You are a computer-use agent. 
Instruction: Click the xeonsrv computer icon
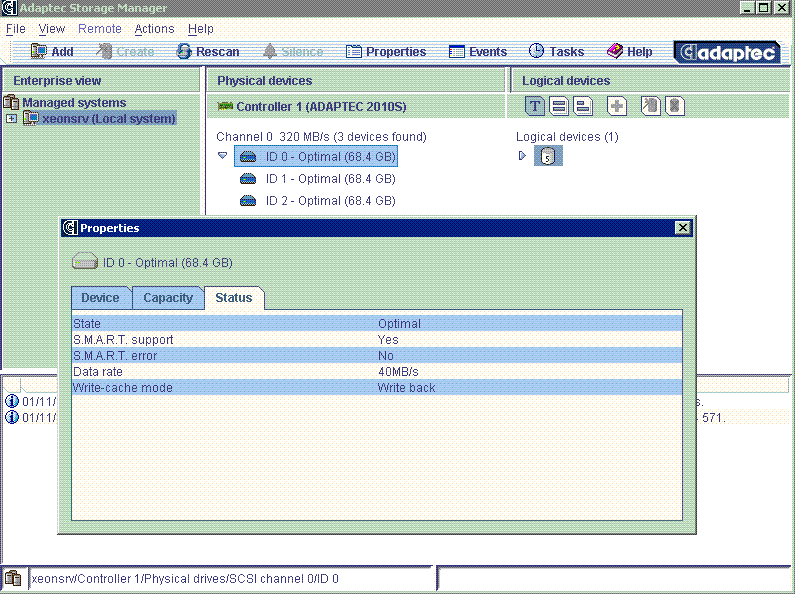coord(31,119)
